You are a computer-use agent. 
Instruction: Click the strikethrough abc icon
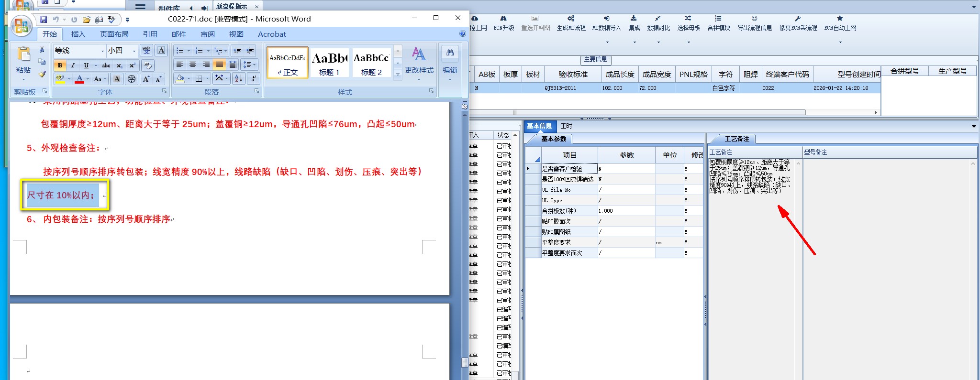(106, 65)
